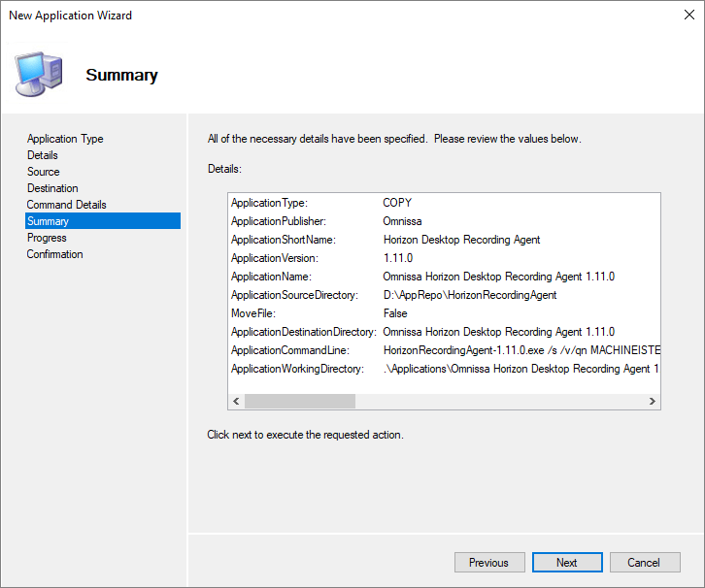Jump to the Destination step
The image size is (705, 588).
point(52,188)
